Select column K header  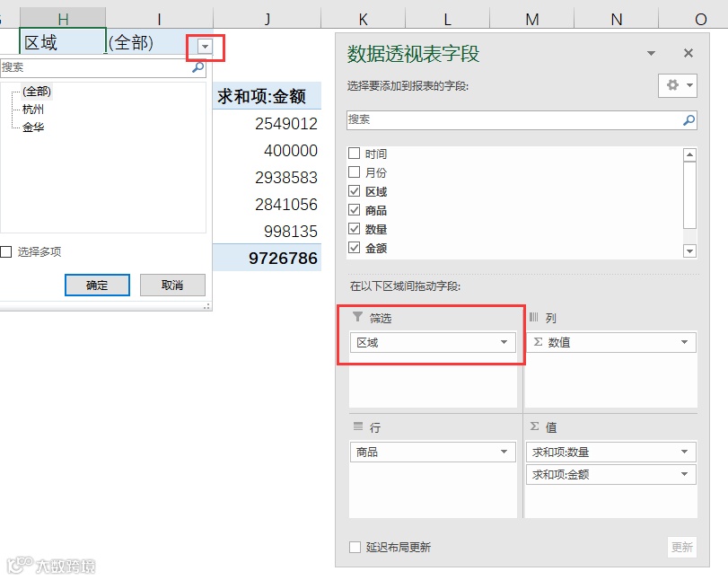tap(363, 19)
